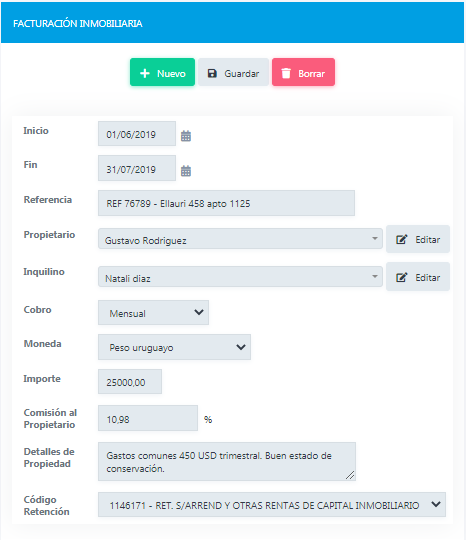Open the Código Retención dropdown

coord(272,505)
